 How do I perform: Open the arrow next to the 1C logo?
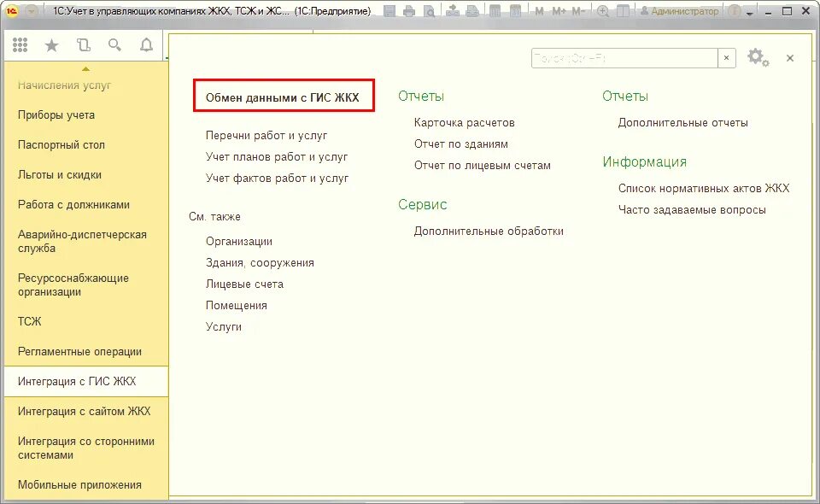pos(32,11)
